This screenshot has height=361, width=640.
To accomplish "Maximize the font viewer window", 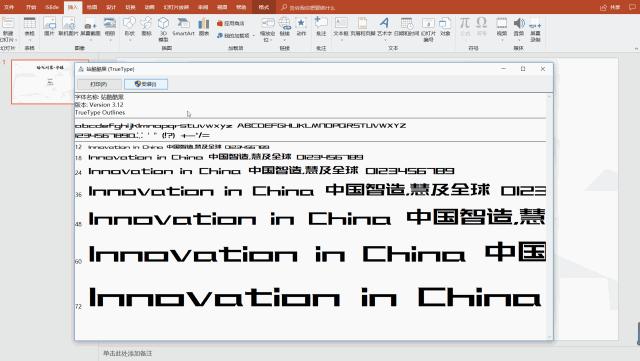I will pyautogui.click(x=523, y=69).
